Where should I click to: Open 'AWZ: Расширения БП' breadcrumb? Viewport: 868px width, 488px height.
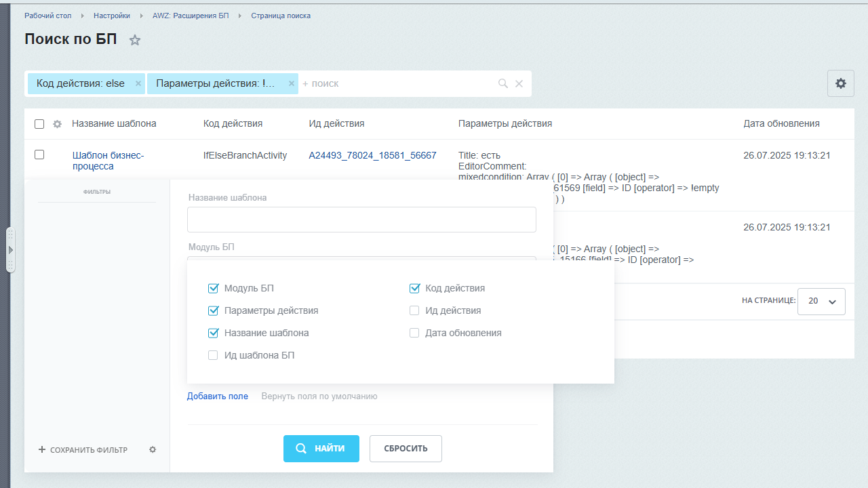pos(191,16)
